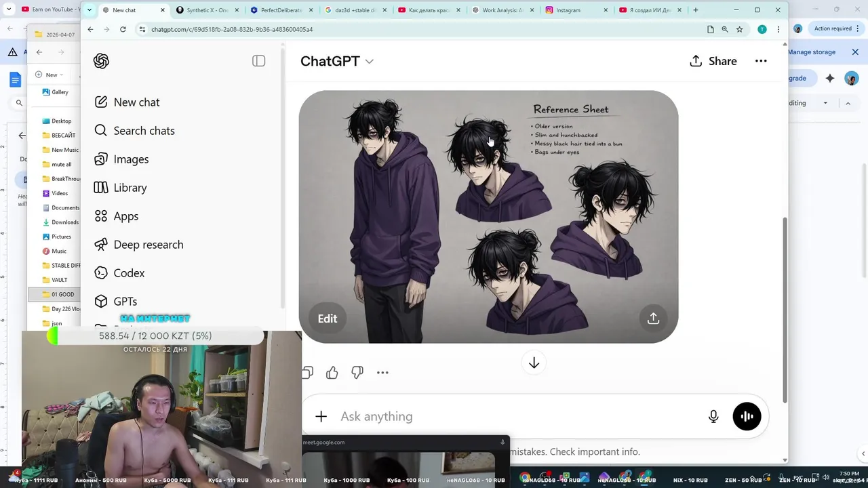Click the Gemini sparkle icon in background window
The width and height of the screenshot is (868, 488).
click(x=830, y=79)
